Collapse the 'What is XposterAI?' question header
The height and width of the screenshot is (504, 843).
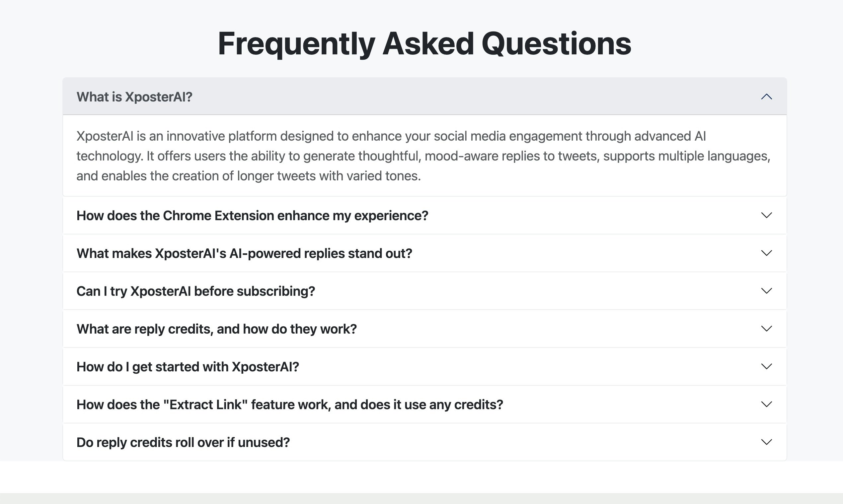click(424, 96)
